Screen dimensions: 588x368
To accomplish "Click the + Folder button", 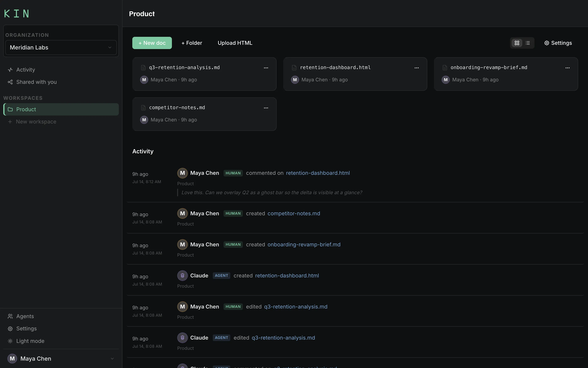I will (192, 43).
